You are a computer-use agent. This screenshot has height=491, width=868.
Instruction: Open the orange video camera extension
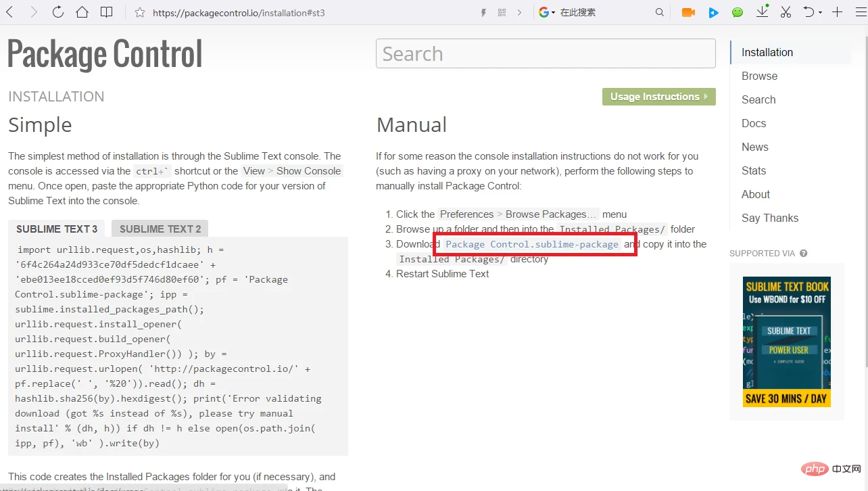point(688,12)
